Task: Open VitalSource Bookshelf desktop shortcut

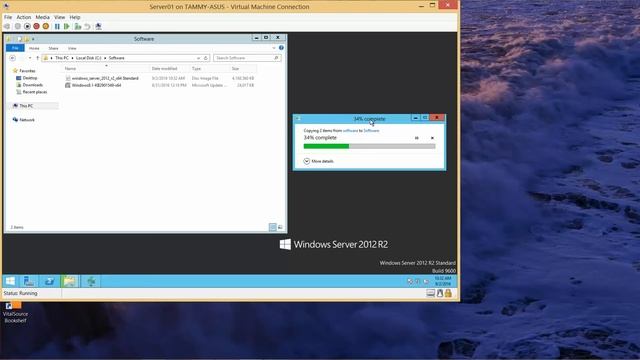Action: (x=15, y=312)
